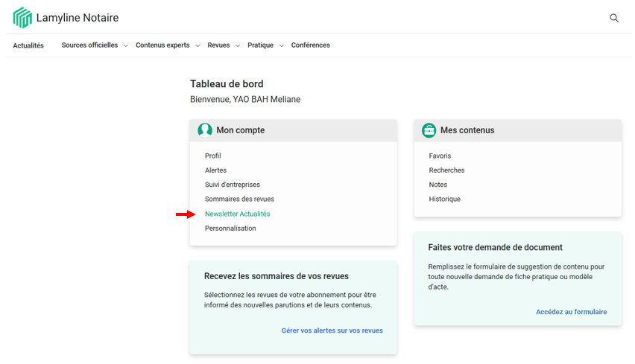Open Favoris in Mes contenus
Viewport: 635px width, 364px height.
point(440,156)
